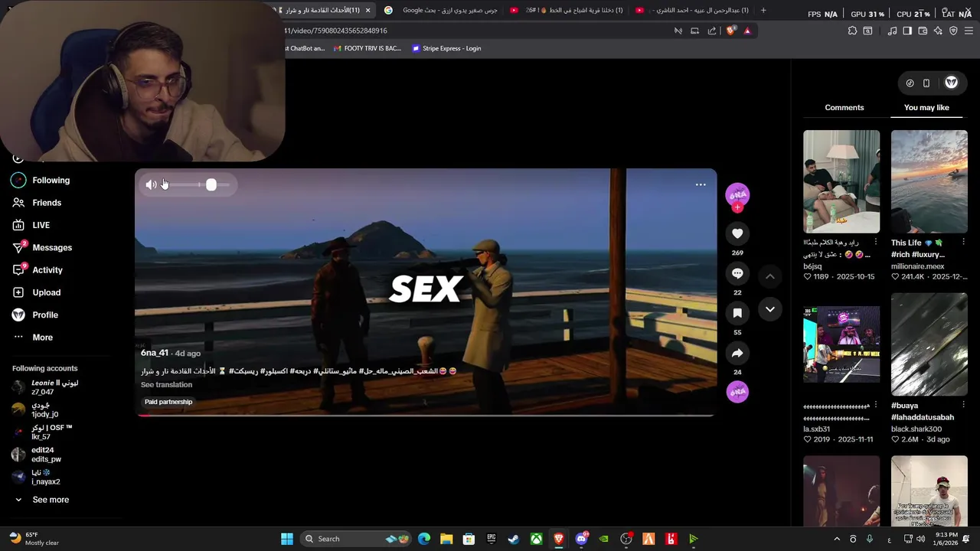Viewport: 980px width, 551px height.
Task: Open the i_nayax2 following account
Action: tap(35, 477)
